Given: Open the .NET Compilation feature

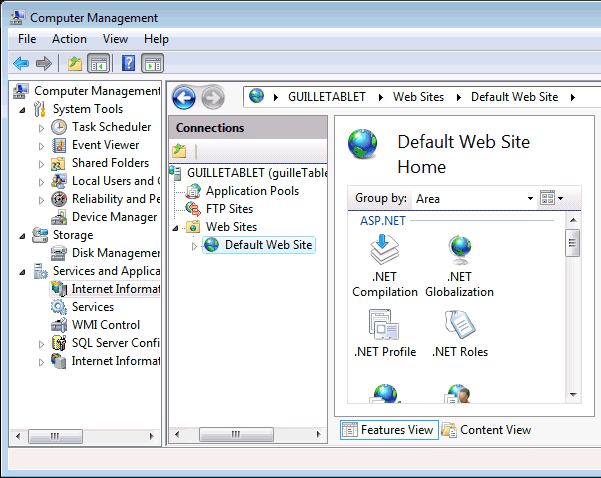Looking at the screenshot, I should 384,265.
